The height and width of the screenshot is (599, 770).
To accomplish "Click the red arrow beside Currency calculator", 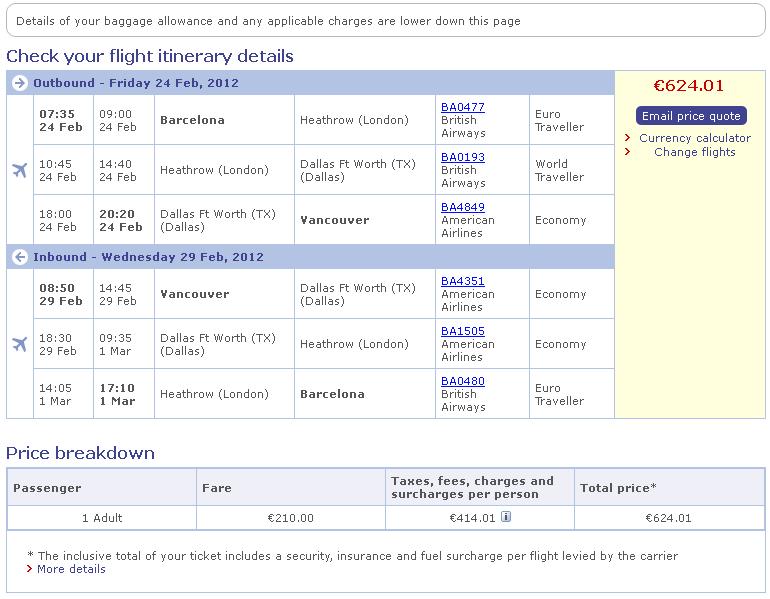I will pos(627,138).
